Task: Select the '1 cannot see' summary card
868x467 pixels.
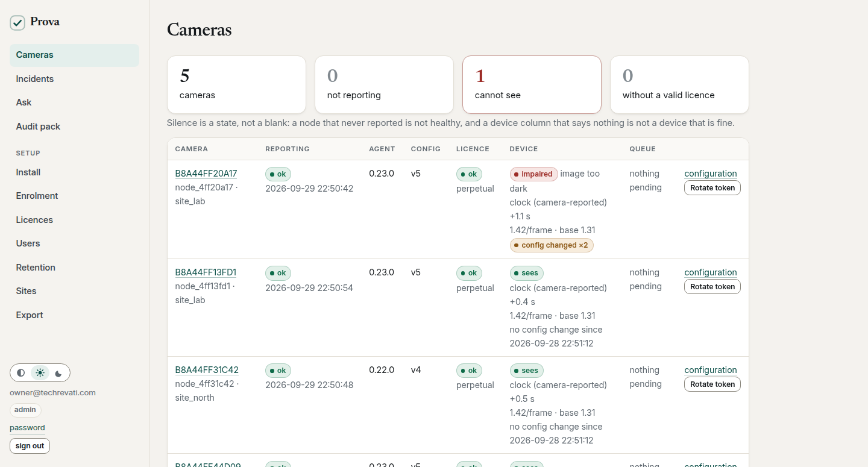Action: click(x=532, y=84)
